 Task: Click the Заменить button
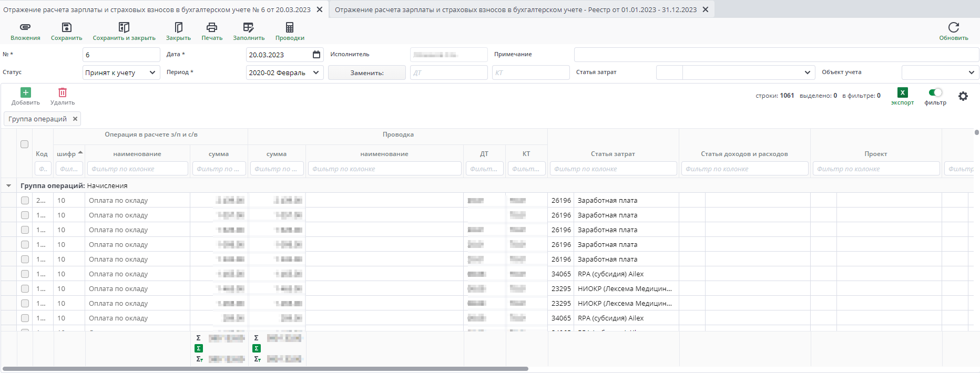point(366,72)
